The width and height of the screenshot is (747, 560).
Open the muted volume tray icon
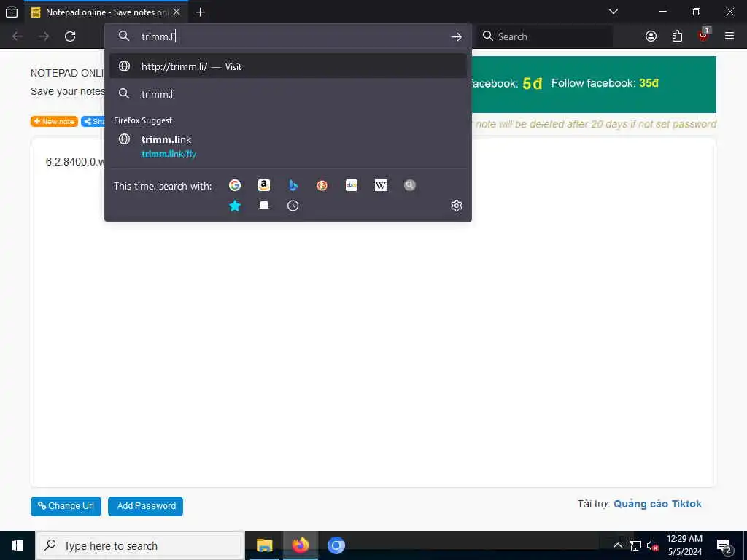652,545
